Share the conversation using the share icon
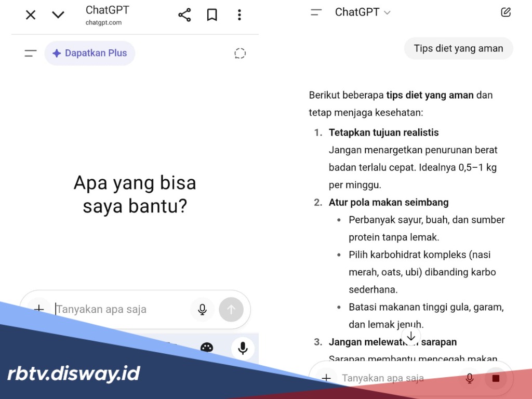 [184, 15]
